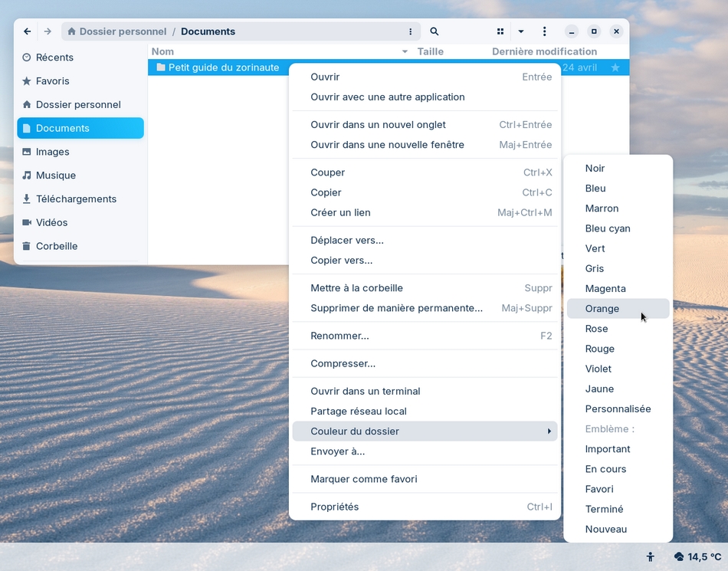Click the back navigation arrow

[28, 31]
